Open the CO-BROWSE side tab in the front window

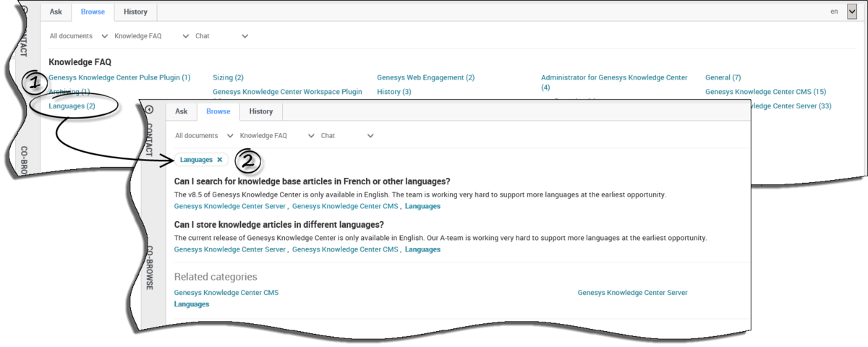click(150, 267)
